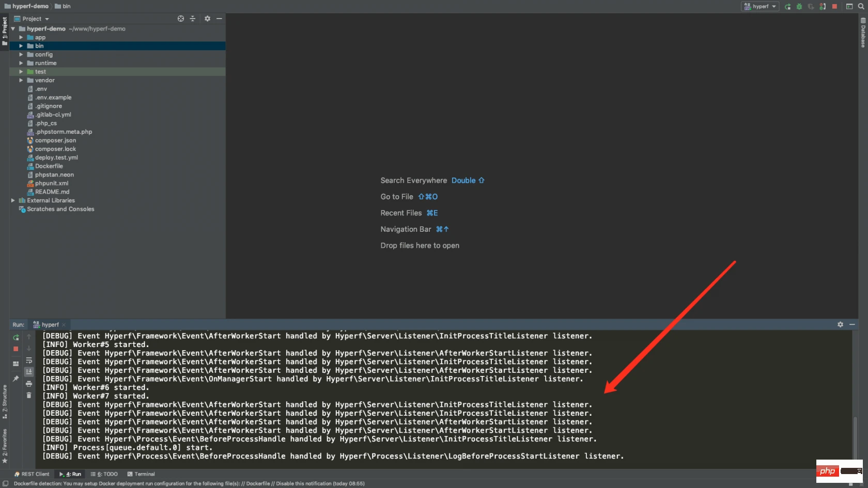Toggle soft wraps in the console
Image resolution: width=868 pixels, height=488 pixels.
click(x=29, y=361)
